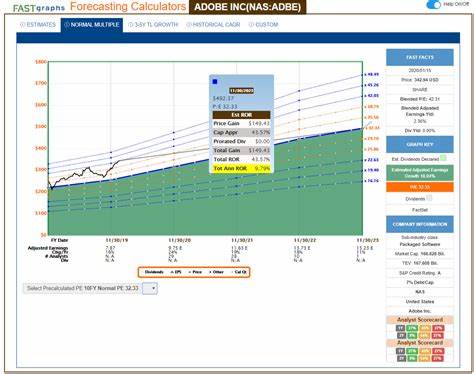Click the second Analyst Scorecard heading
This screenshot has width=474, height=374.
pyautogui.click(x=420, y=343)
